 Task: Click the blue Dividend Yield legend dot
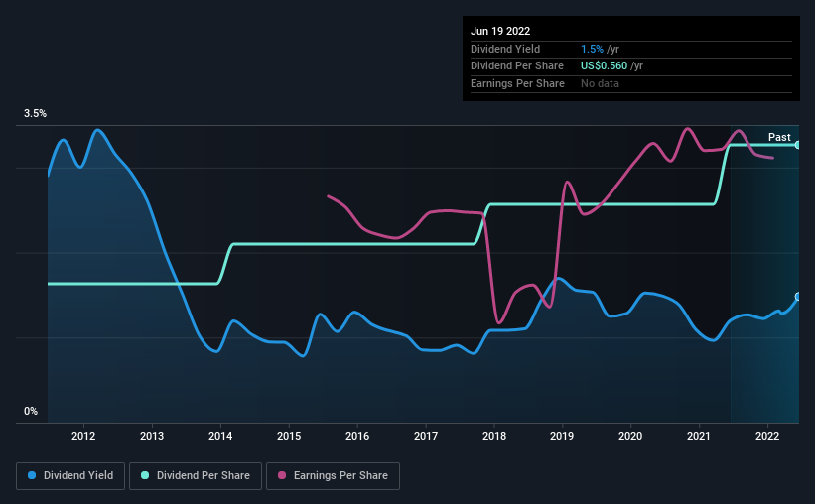(32, 475)
